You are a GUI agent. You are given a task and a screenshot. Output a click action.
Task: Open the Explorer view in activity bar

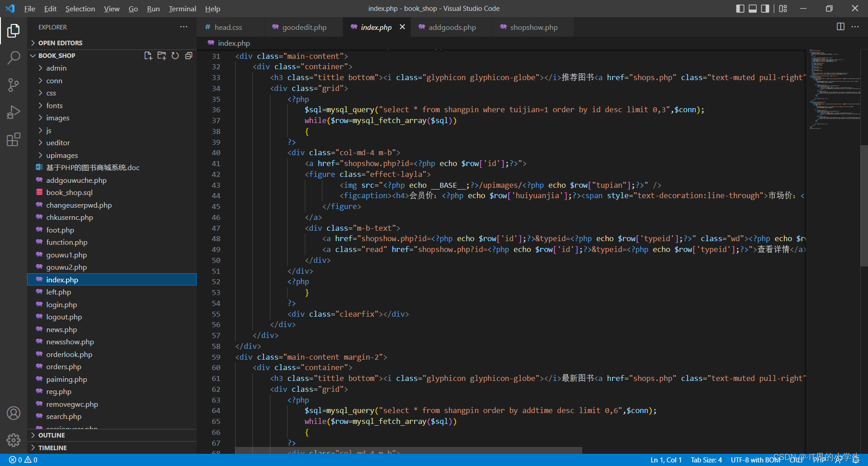pyautogui.click(x=14, y=31)
